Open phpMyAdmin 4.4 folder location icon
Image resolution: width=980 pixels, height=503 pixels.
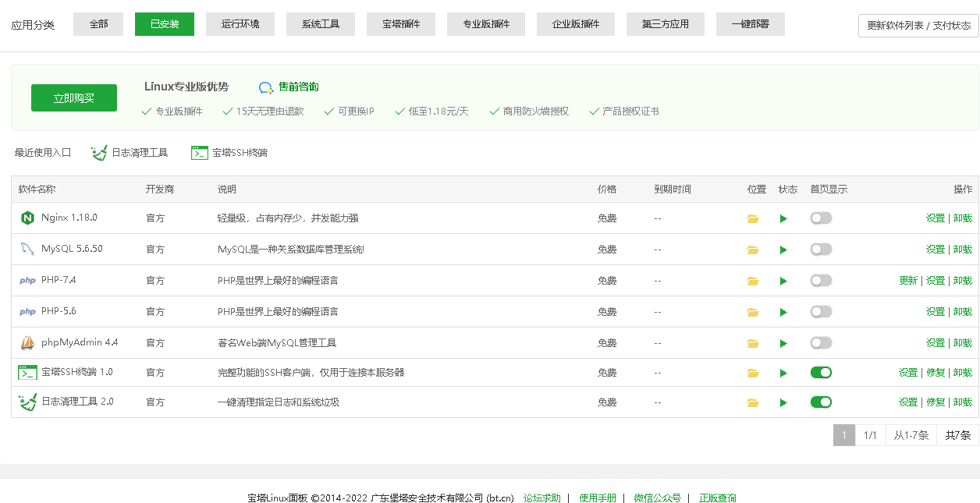pos(753,343)
